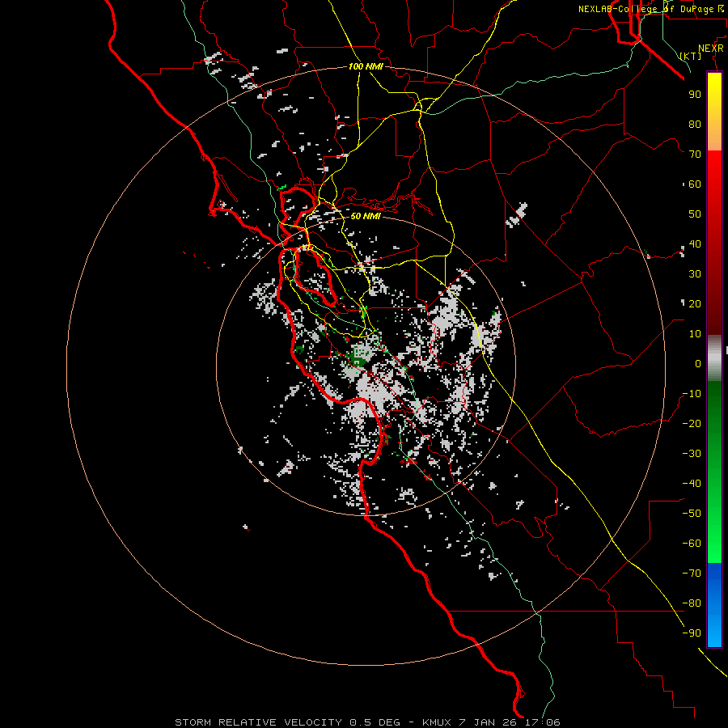This screenshot has width=728, height=728.
Task: Click the -50 value on velocity scale
Action: (x=692, y=514)
